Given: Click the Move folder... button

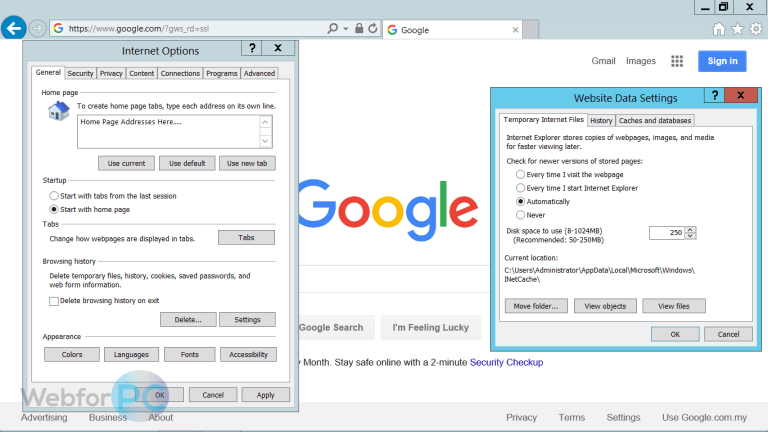Looking at the screenshot, I should [536, 306].
